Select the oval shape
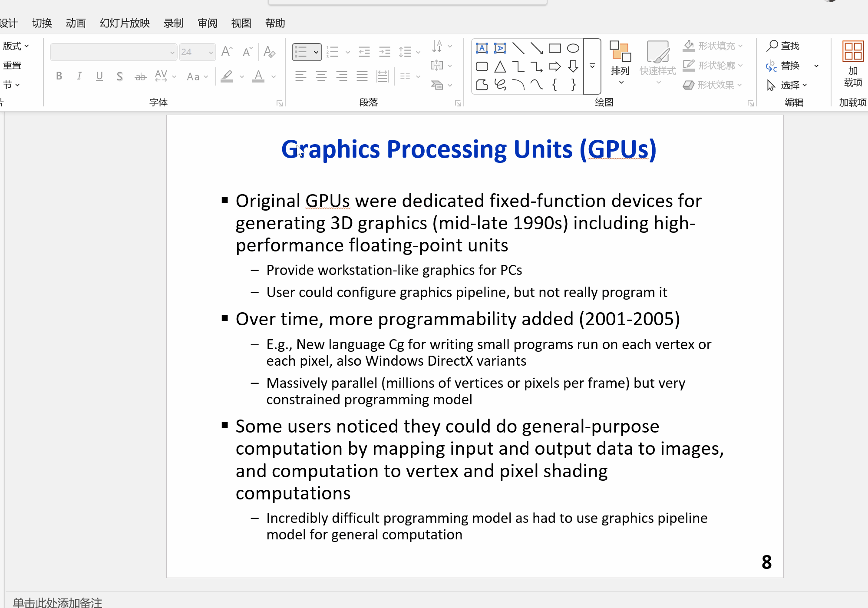Image resolution: width=868 pixels, height=608 pixels. coord(573,48)
